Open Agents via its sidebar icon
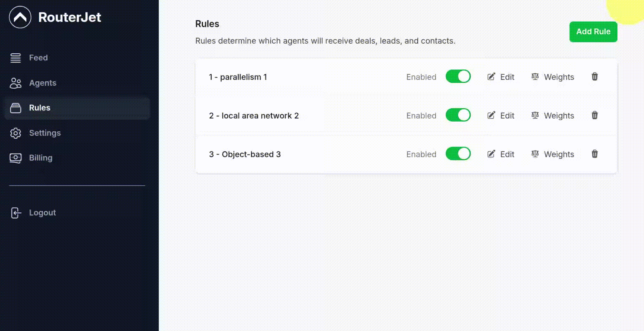The height and width of the screenshot is (331, 644). [15, 83]
